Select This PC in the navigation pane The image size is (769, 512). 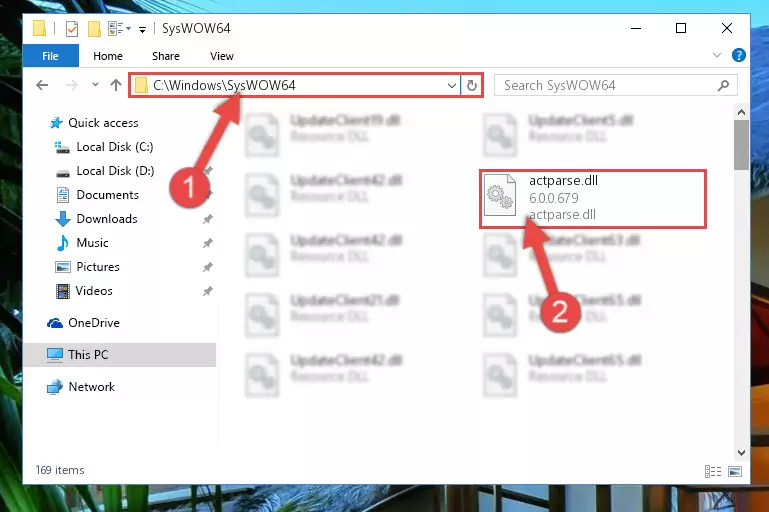coord(120,355)
